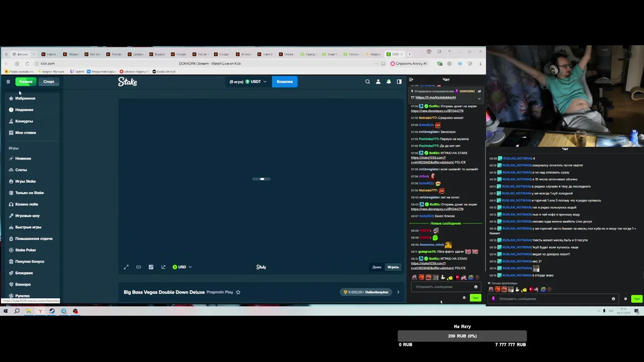Click the left chat message input field
The image size is (644, 362).
[x=445, y=287]
